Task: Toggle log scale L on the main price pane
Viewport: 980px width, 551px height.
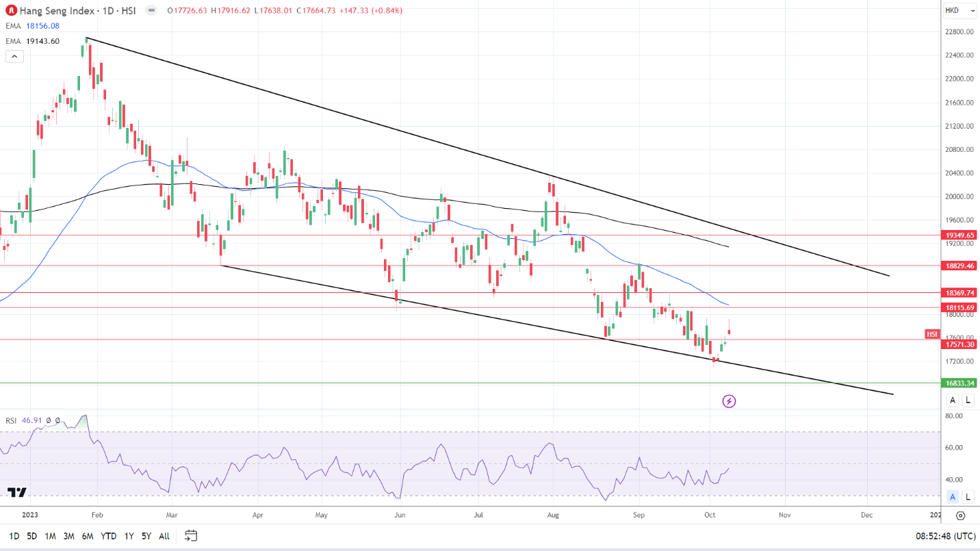Action: [968, 400]
